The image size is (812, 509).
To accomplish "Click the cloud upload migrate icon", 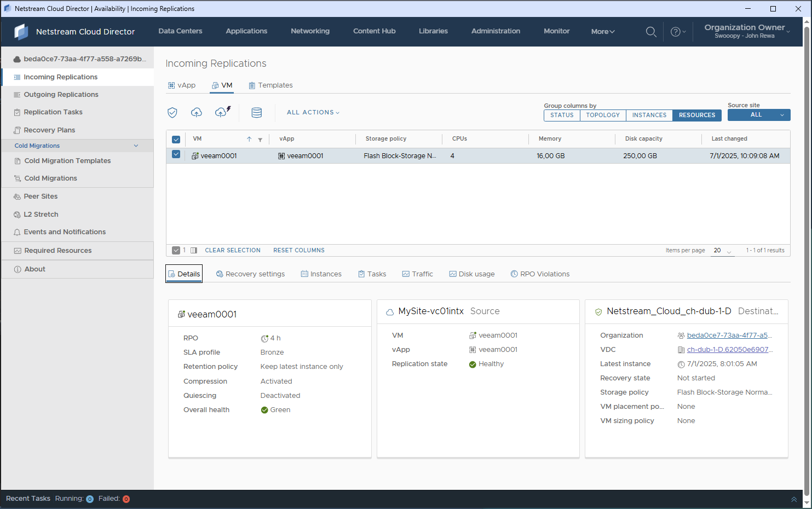I will pos(197,112).
